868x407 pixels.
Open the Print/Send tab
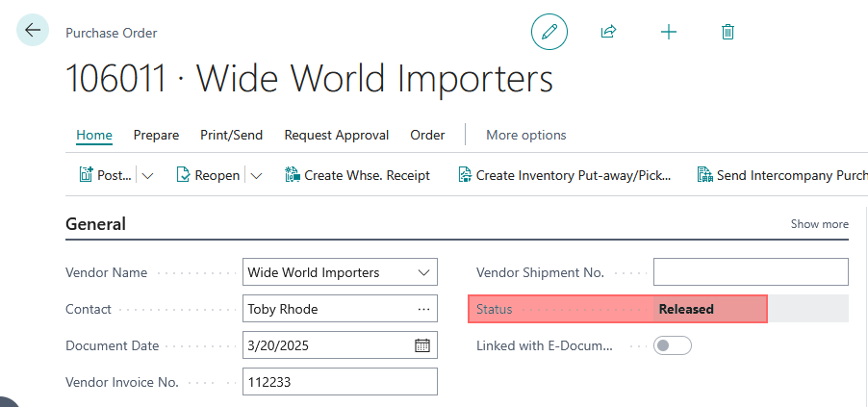tap(231, 135)
